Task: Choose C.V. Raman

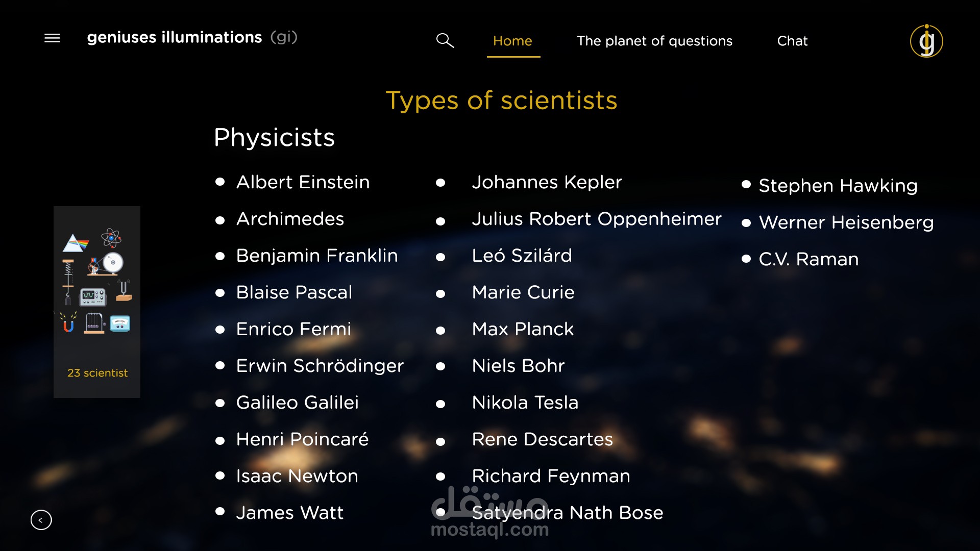Action: click(808, 259)
